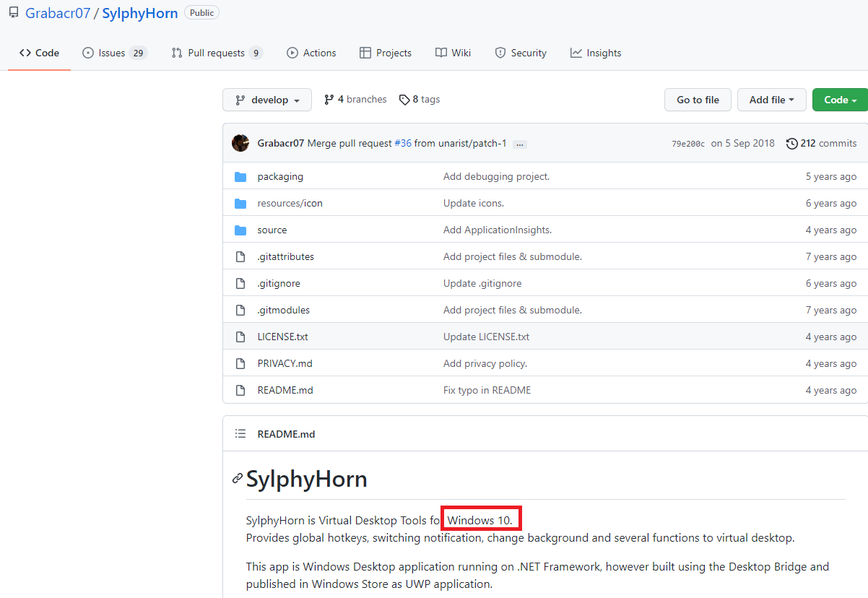Click the clock history icon by commits
Screen dimensions: 868x598
click(x=792, y=143)
